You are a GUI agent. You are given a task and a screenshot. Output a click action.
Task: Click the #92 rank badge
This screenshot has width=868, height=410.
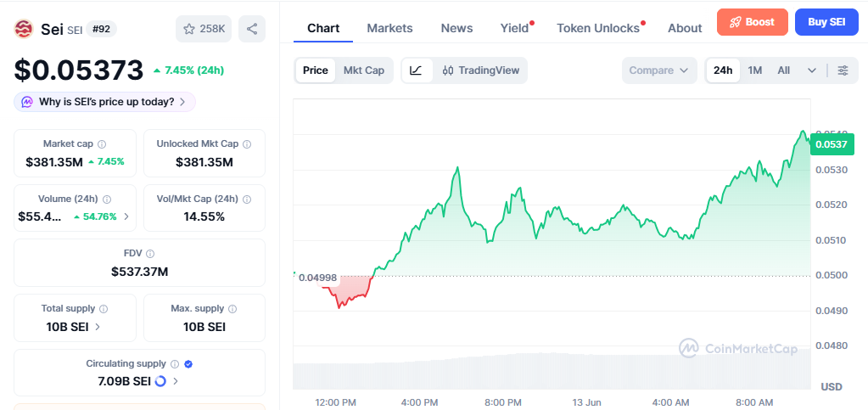pos(101,29)
